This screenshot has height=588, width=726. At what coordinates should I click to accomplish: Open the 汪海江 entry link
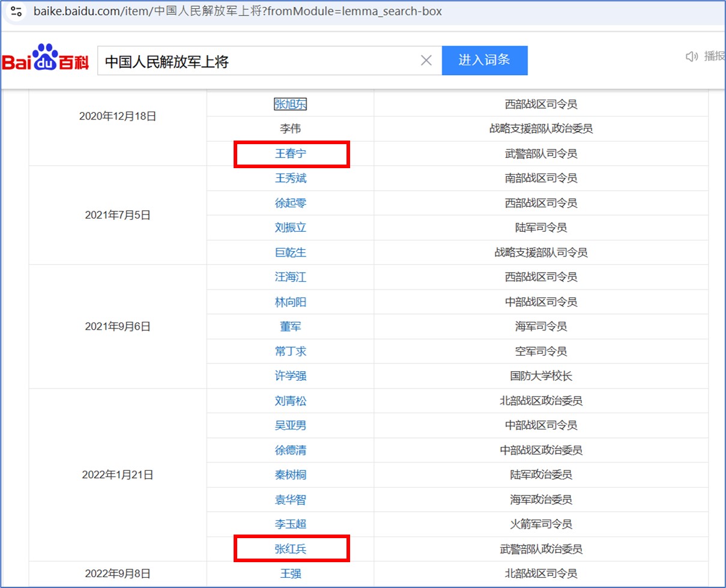pos(291,277)
